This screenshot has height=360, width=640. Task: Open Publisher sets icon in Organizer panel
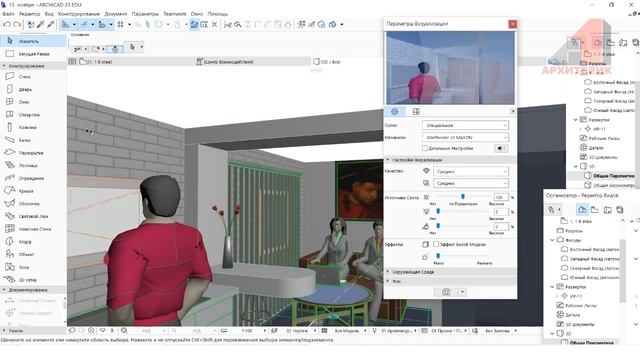[x=620, y=209]
